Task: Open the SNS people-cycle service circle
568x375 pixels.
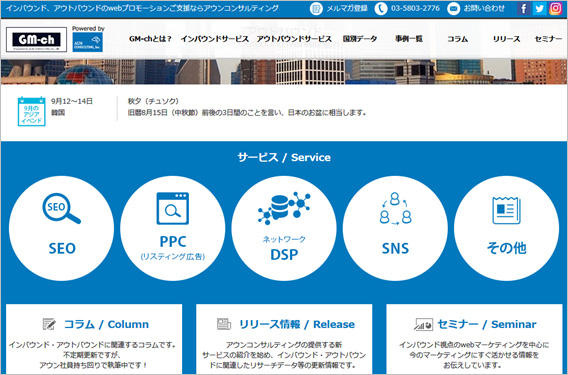Action: pos(395,228)
